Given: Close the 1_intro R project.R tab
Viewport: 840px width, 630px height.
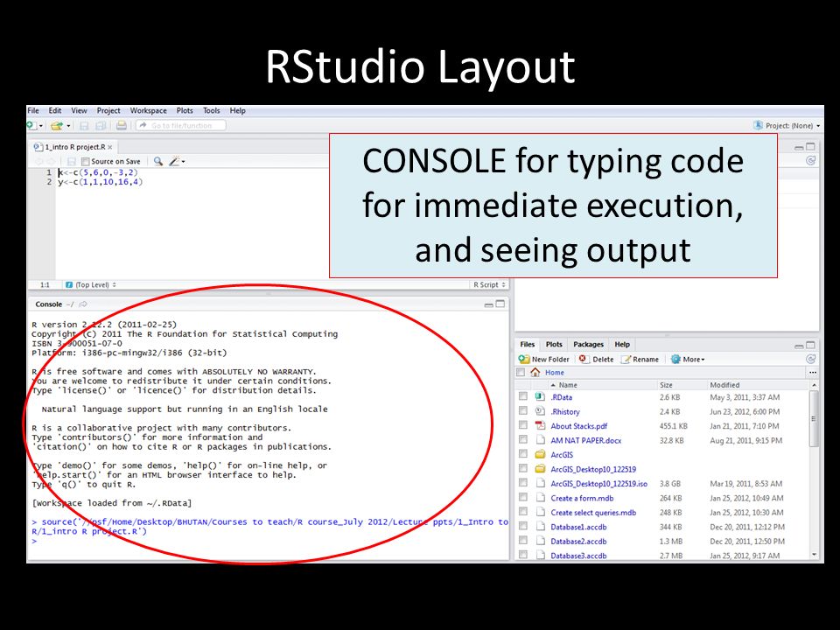Looking at the screenshot, I should (x=110, y=147).
